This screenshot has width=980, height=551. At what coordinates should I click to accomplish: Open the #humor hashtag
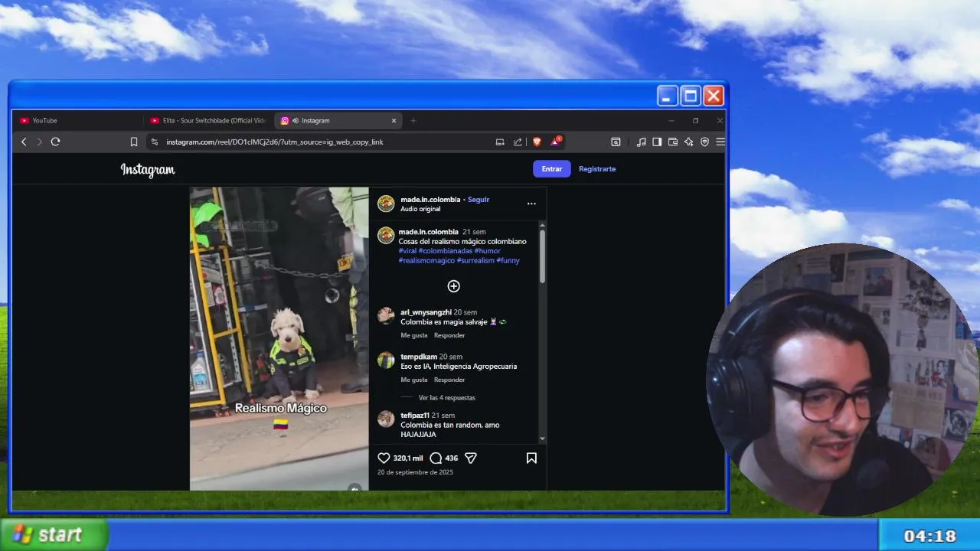point(488,251)
